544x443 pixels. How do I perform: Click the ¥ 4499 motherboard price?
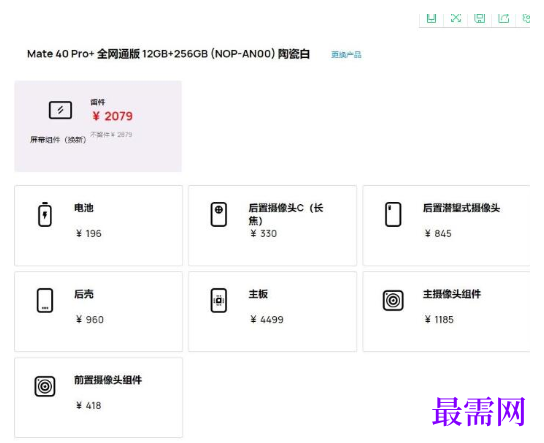click(267, 320)
